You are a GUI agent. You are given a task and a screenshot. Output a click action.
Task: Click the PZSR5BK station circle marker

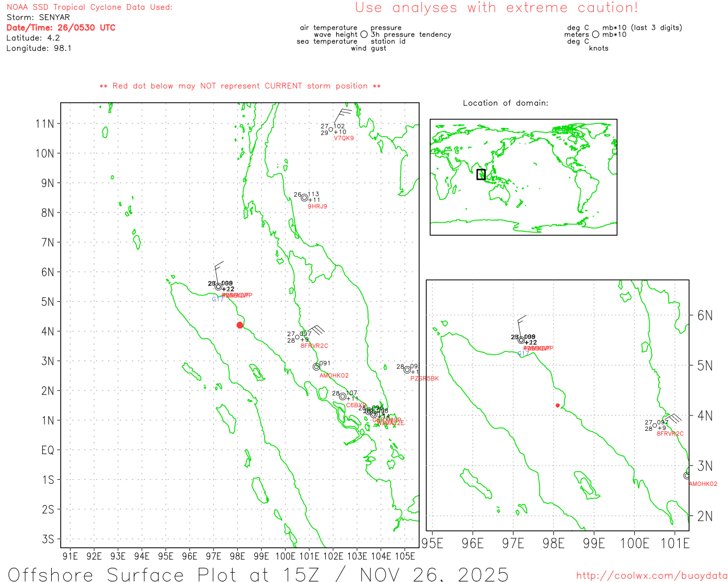click(x=407, y=370)
